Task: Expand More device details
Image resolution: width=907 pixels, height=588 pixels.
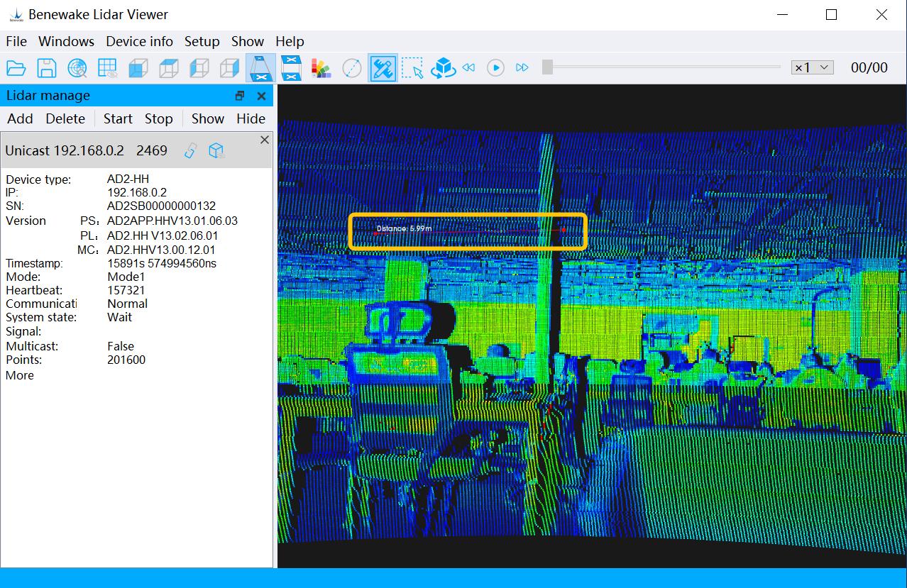Action: [x=20, y=375]
